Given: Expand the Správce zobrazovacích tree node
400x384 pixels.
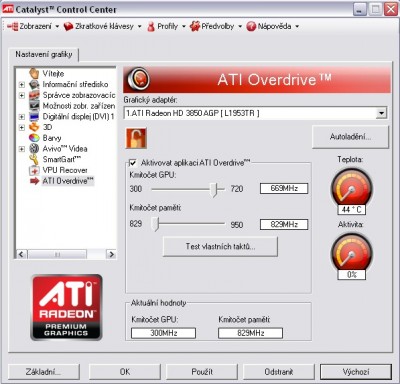Looking at the screenshot, I should (22, 95).
